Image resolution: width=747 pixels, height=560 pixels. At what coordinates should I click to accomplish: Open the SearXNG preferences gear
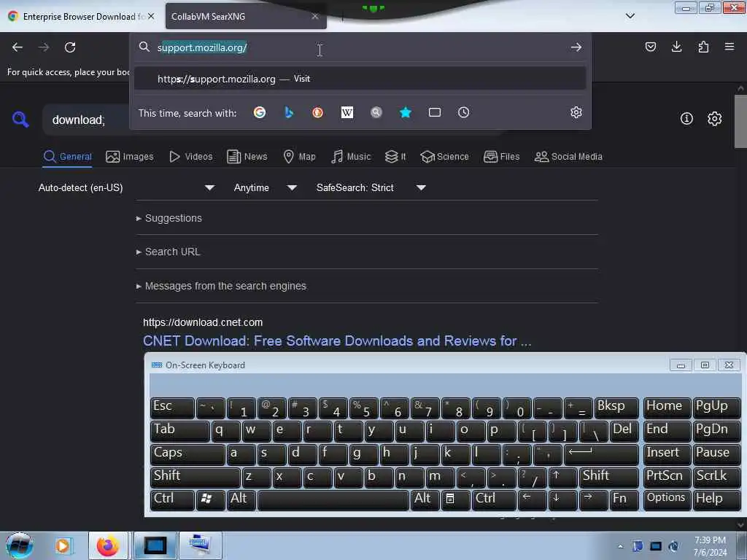tap(715, 119)
